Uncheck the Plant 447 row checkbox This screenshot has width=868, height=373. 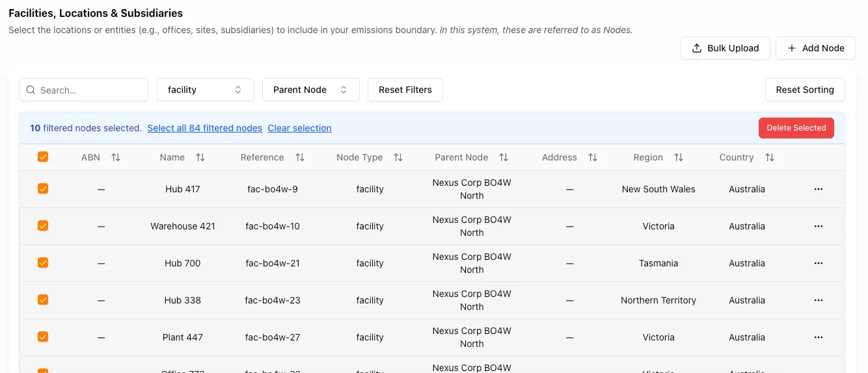[x=43, y=337]
